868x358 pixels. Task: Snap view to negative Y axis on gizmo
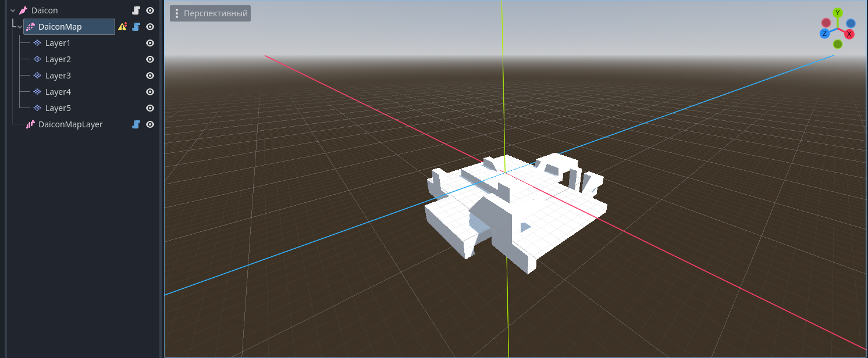click(x=838, y=44)
